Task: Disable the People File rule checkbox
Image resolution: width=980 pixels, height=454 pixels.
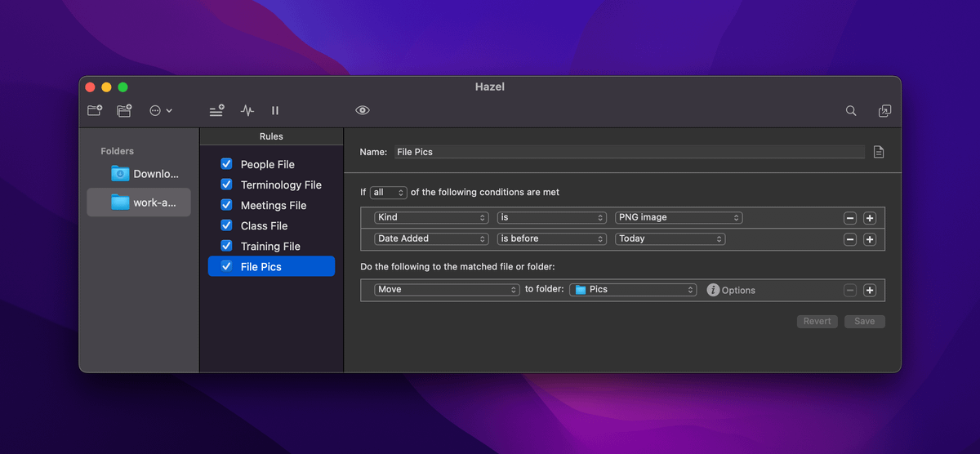Action: (x=227, y=164)
